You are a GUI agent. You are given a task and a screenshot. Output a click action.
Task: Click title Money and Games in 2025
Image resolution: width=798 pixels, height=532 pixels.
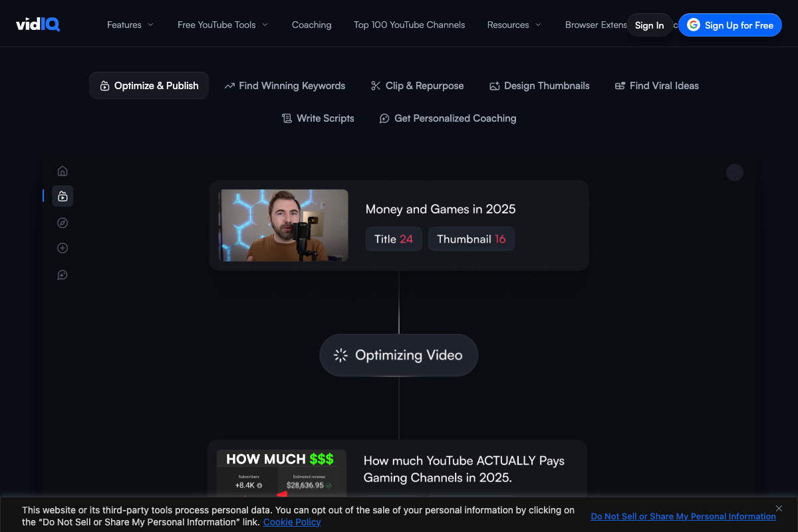coord(441,209)
